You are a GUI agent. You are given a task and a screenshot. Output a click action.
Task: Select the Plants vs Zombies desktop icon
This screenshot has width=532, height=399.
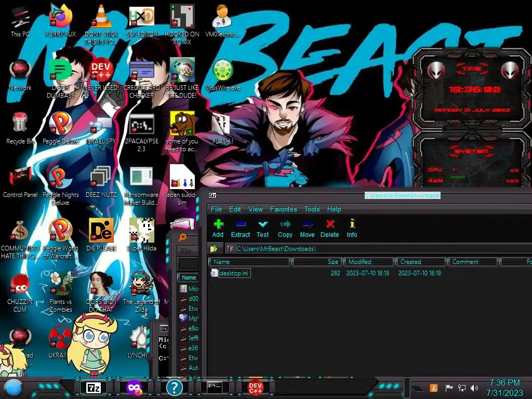61,292
